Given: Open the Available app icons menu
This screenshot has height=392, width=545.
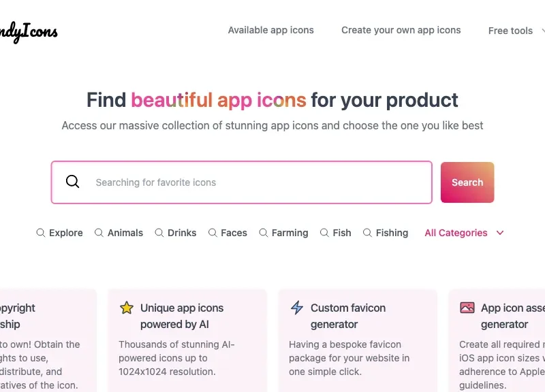Looking at the screenshot, I should click(270, 31).
